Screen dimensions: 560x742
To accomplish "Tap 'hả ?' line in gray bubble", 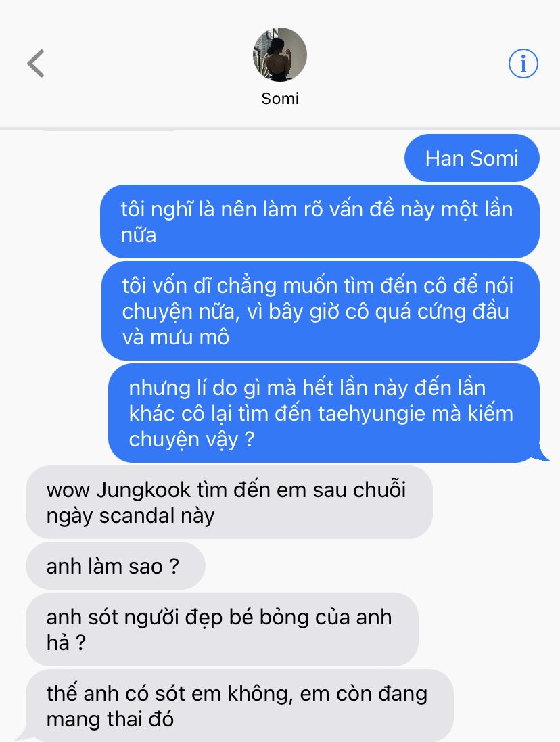I will 66,643.
